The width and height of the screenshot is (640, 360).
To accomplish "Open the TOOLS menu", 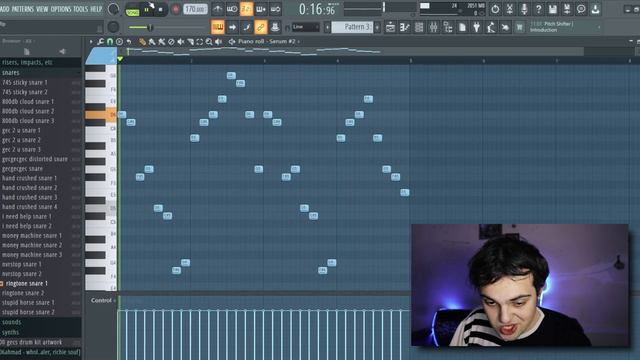I will point(80,9).
